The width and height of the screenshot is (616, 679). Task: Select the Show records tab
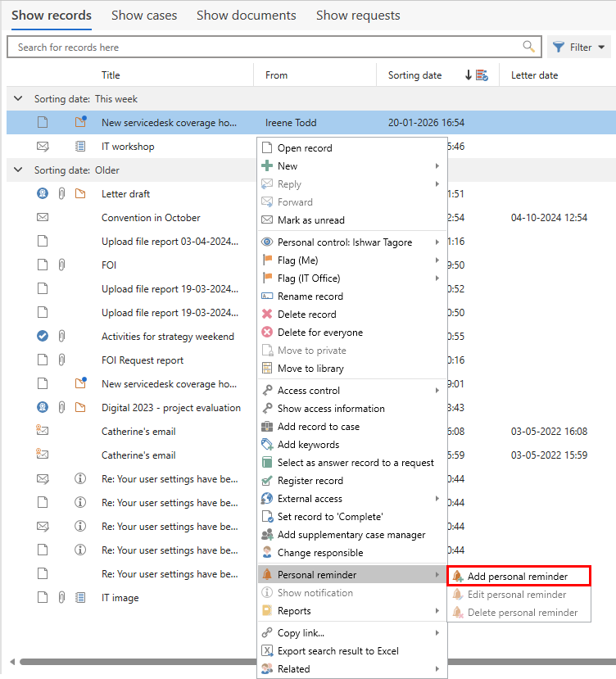52,16
